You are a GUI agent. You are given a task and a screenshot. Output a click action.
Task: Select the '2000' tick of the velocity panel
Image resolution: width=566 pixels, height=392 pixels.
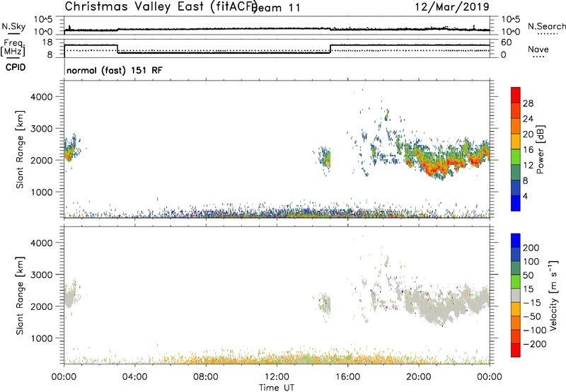pos(41,306)
